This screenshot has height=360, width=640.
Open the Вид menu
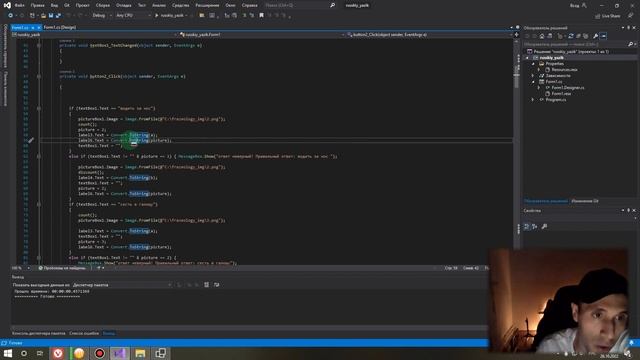(x=54, y=5)
